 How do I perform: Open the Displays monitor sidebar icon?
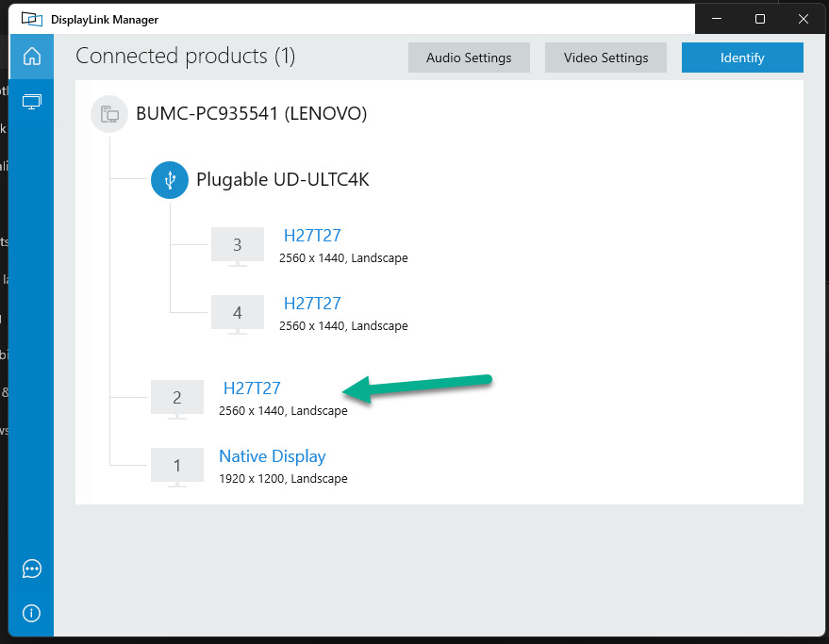click(x=32, y=101)
